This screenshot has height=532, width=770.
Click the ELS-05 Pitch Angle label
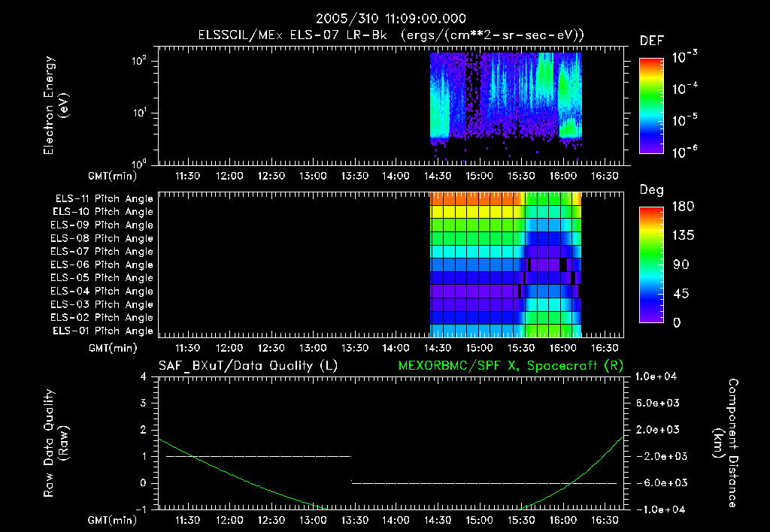click(x=102, y=278)
